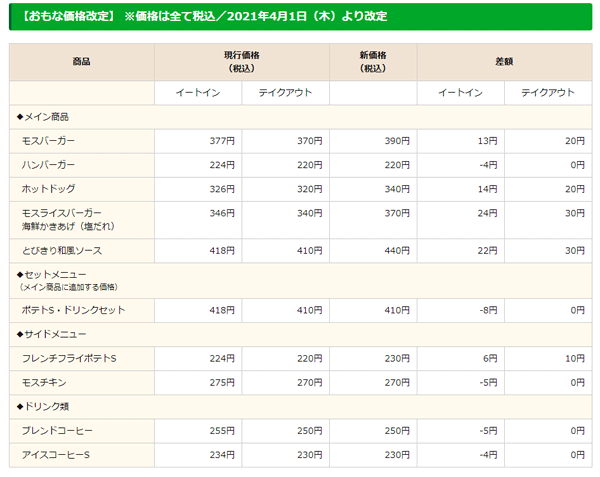This screenshot has width=600, height=477.
Task: Click ハンバーガー takeout difference 0円
Action: coord(577,165)
